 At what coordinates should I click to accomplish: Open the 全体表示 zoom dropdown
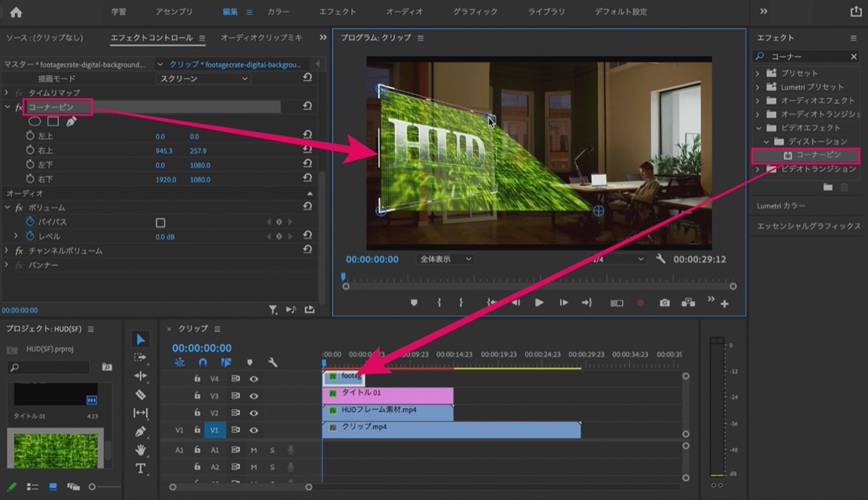point(445,259)
